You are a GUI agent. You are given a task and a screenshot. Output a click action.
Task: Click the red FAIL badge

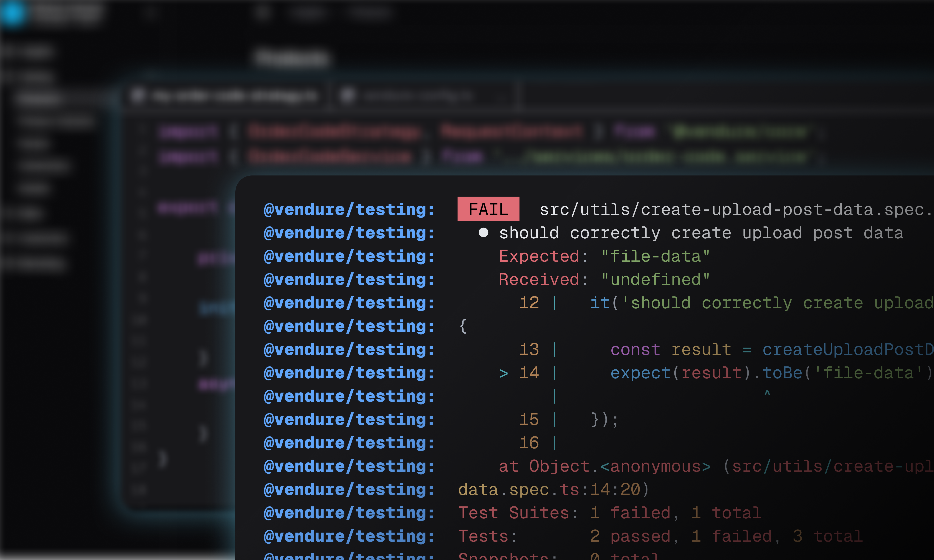coord(488,209)
